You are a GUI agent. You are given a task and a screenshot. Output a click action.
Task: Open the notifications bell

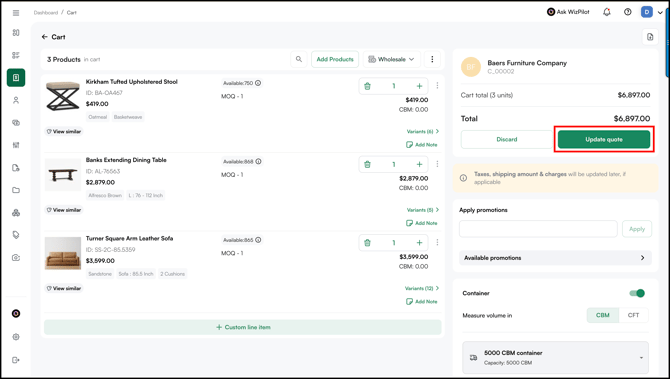[606, 12]
